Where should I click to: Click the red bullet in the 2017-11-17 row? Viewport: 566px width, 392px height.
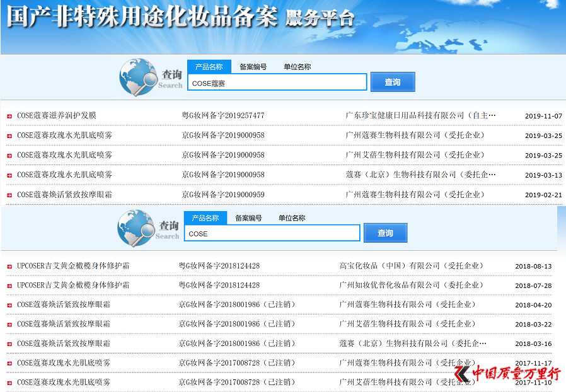tap(9, 364)
